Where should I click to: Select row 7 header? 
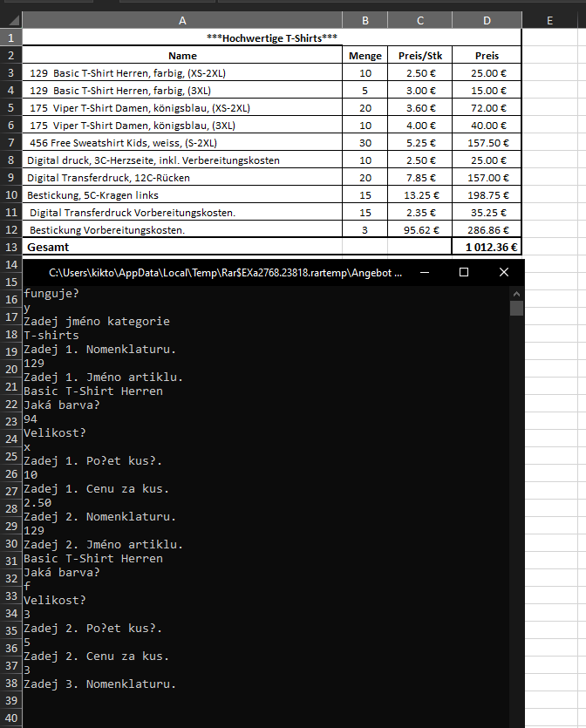coord(11,142)
